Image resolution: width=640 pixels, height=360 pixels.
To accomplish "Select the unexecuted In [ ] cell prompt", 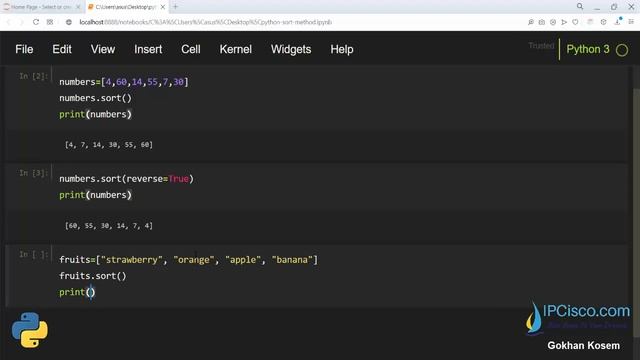I will point(33,254).
